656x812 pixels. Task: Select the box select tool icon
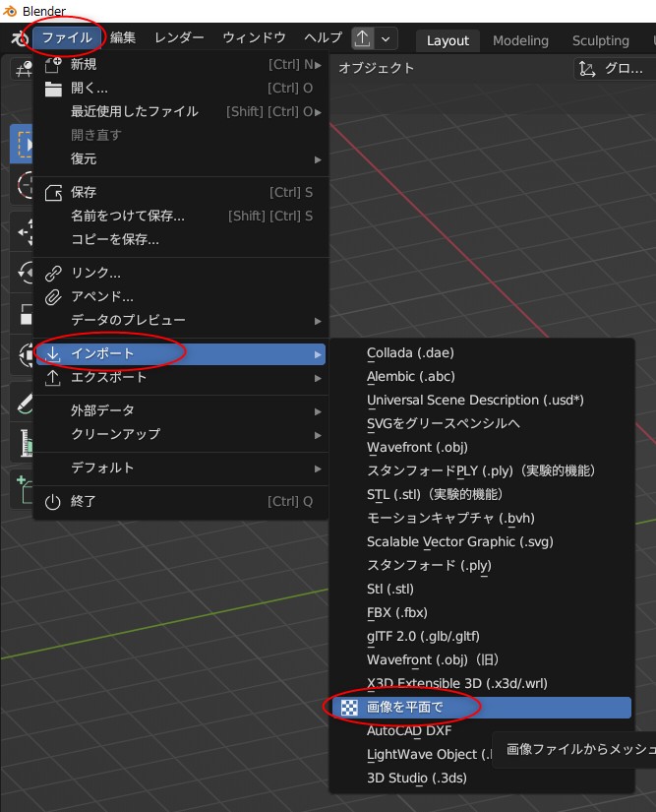click(x=23, y=145)
